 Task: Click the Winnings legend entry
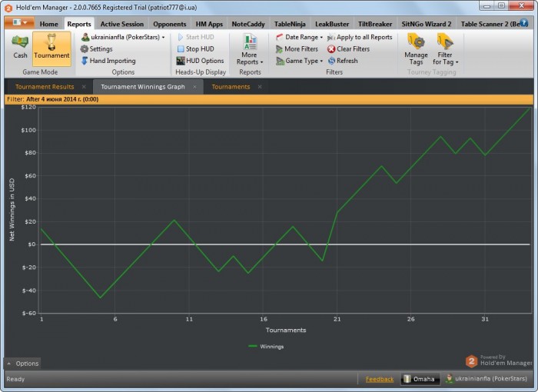[266, 347]
